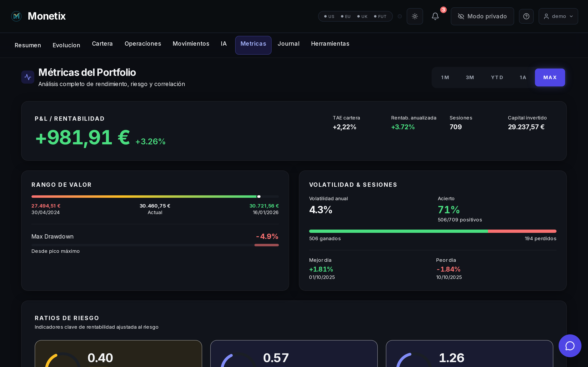
Task: Go to Herramientas section
Action: 330,44
